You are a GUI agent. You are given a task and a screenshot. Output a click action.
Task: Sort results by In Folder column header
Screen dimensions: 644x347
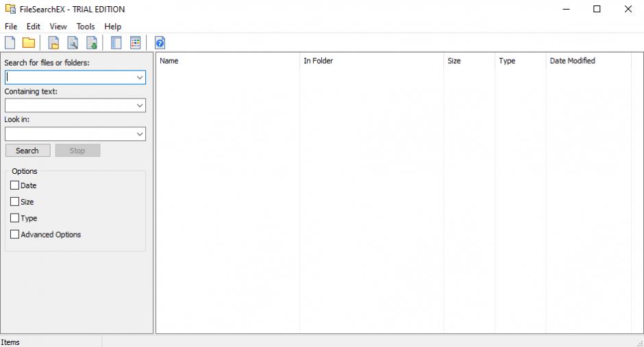pos(372,61)
